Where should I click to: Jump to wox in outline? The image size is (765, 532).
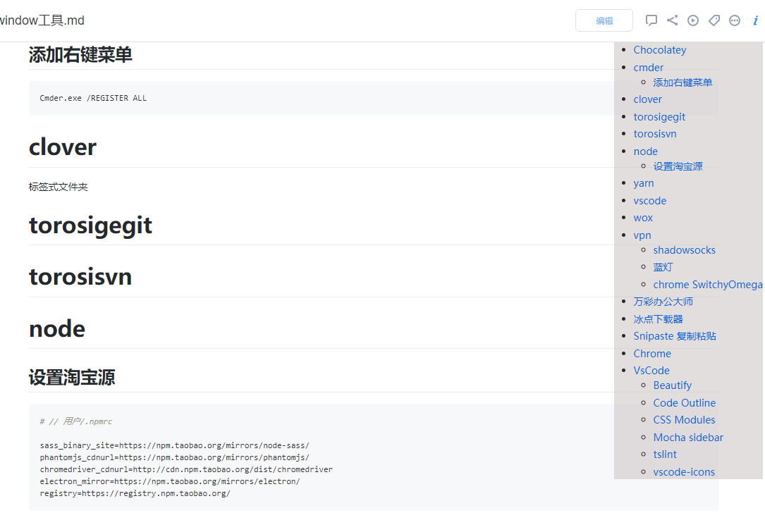[x=643, y=218]
